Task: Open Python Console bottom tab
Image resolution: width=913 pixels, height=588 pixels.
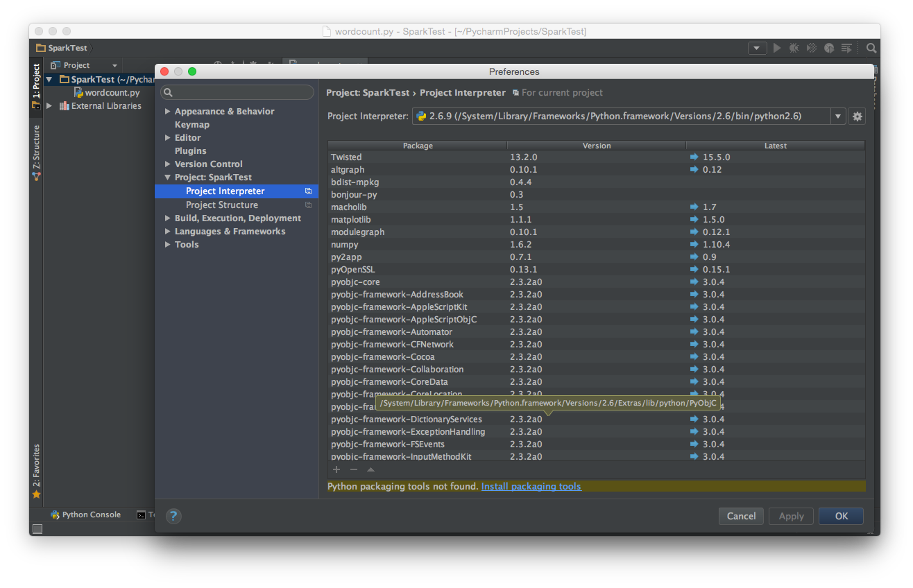Action: 85,515
